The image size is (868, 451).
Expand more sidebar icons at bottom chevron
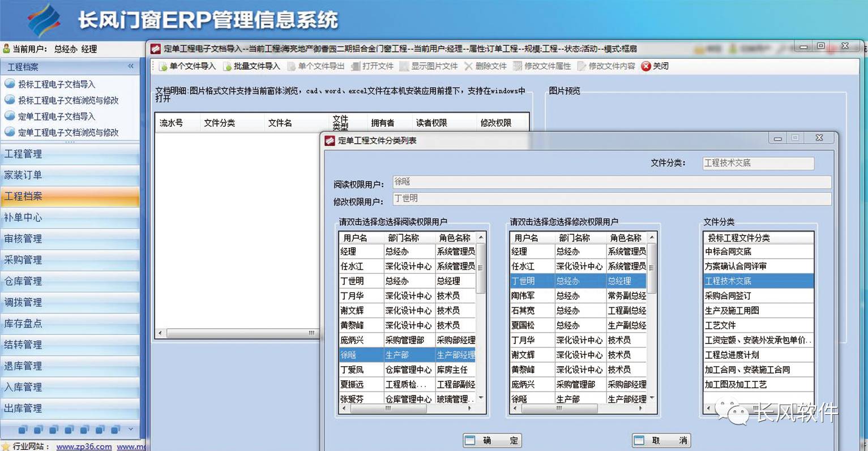click(x=131, y=429)
